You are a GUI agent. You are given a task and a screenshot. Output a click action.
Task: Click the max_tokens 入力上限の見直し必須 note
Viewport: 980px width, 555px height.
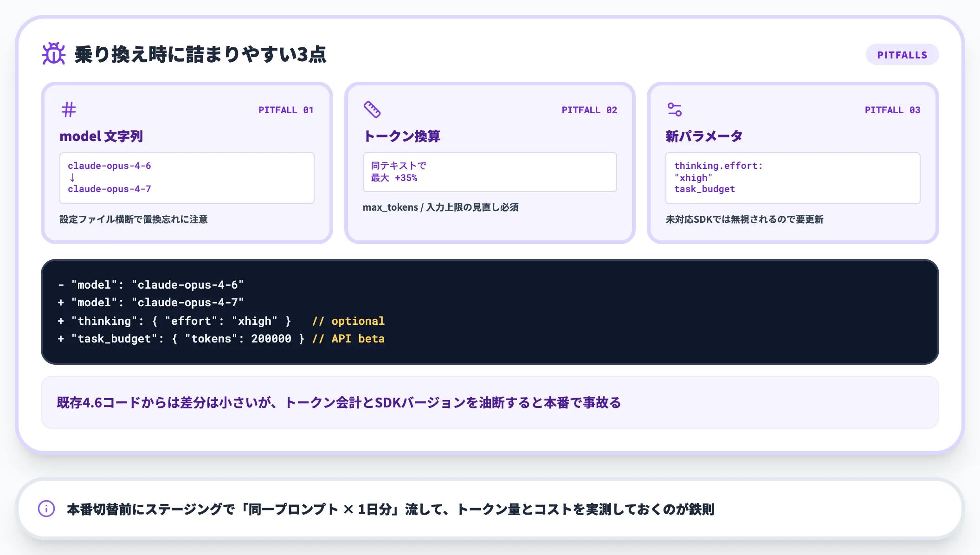coord(441,207)
